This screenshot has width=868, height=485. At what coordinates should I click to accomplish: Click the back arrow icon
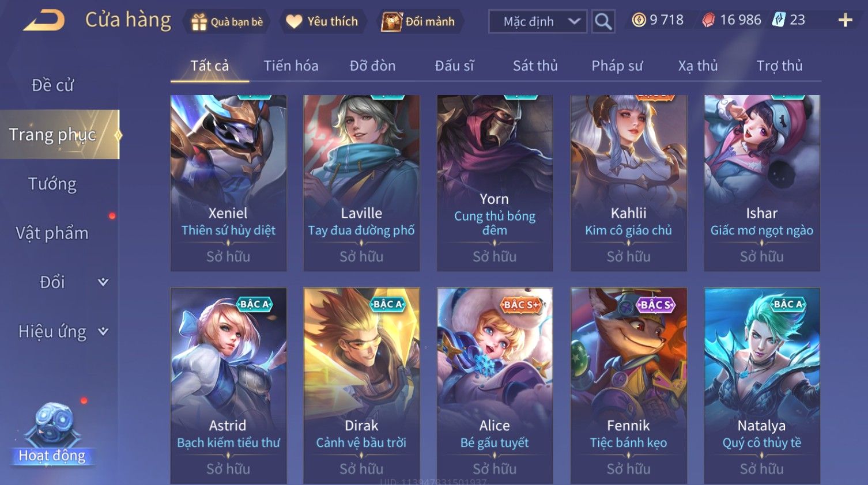click(x=44, y=21)
